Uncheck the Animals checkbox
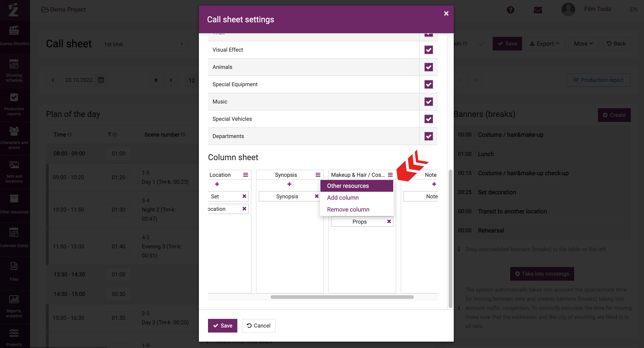This screenshot has height=348, width=644. point(428,67)
